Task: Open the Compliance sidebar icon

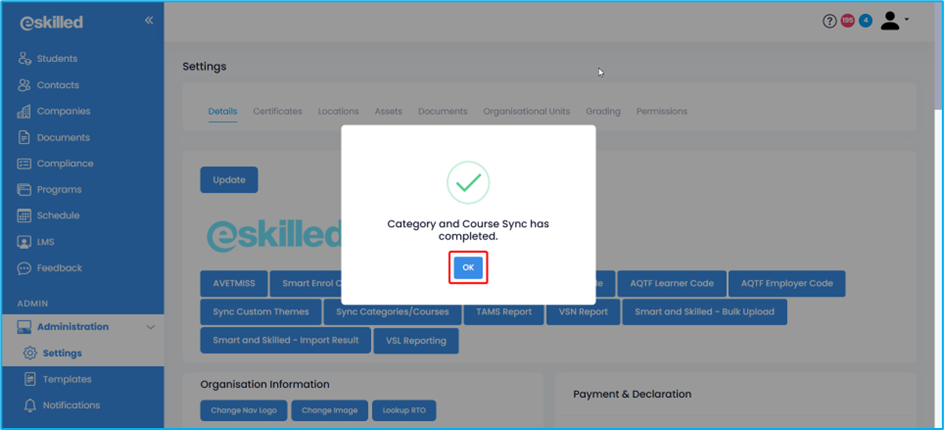Action: click(25, 163)
